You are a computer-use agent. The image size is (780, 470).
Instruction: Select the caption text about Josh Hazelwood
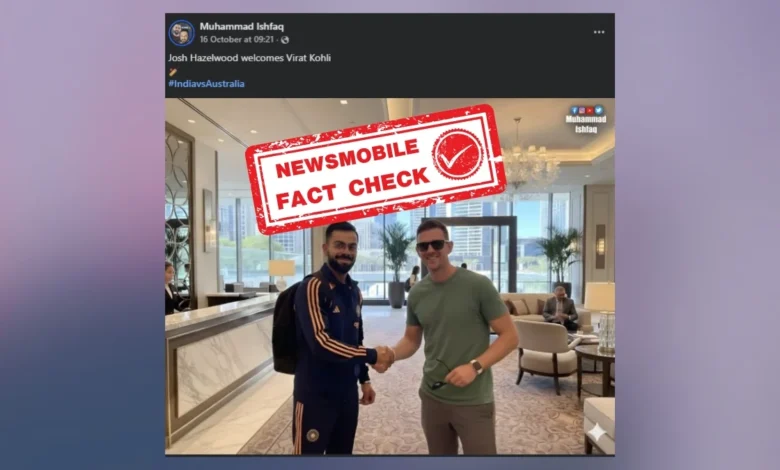(x=250, y=58)
